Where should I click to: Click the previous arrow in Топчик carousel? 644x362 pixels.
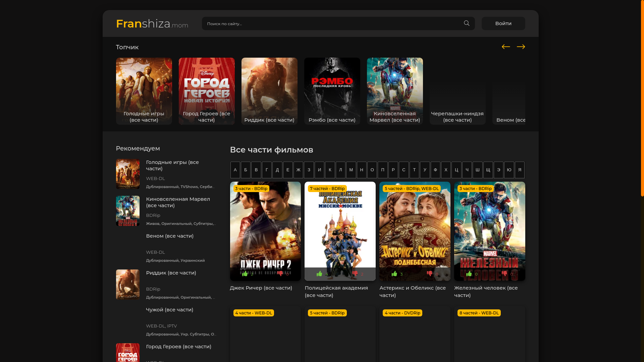[506, 47]
